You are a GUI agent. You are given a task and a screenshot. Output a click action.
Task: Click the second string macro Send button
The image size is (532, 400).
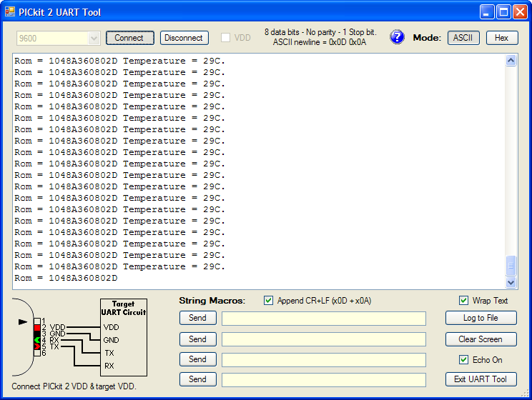198,339
